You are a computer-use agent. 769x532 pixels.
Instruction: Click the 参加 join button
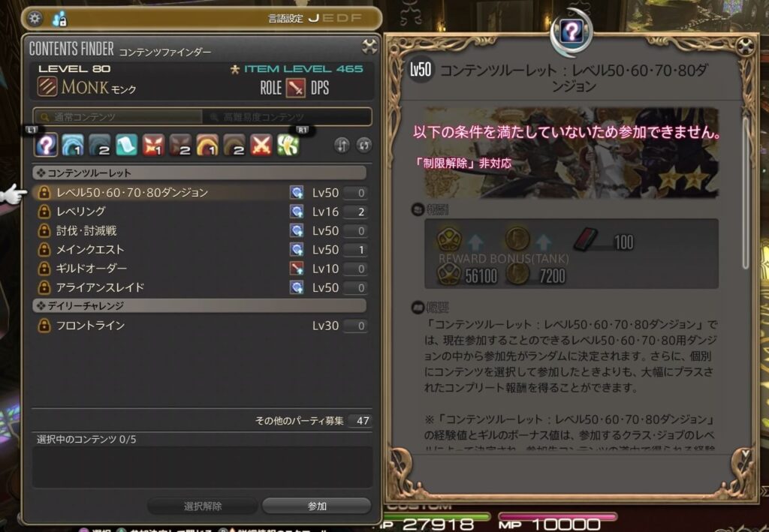(317, 506)
